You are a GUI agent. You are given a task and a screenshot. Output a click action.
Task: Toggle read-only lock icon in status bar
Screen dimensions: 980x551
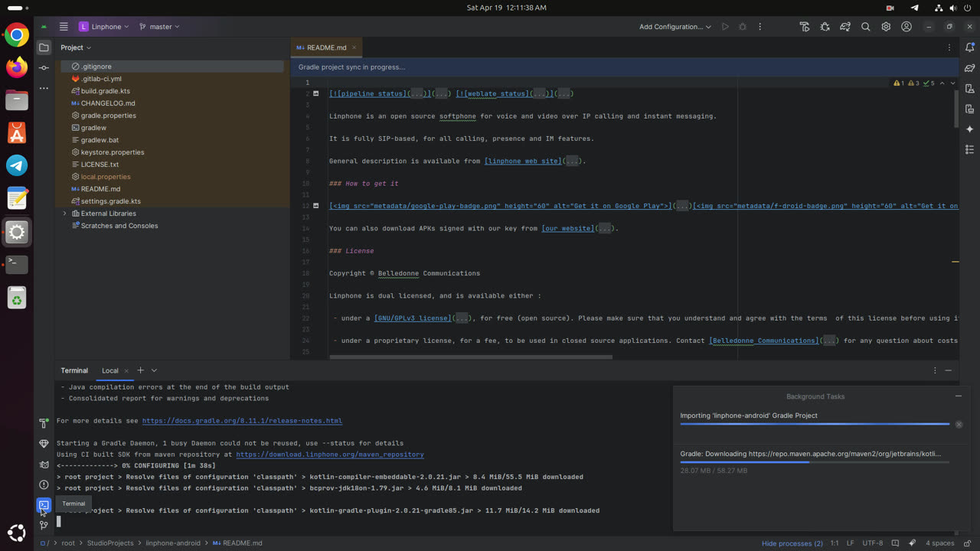pos(968,543)
